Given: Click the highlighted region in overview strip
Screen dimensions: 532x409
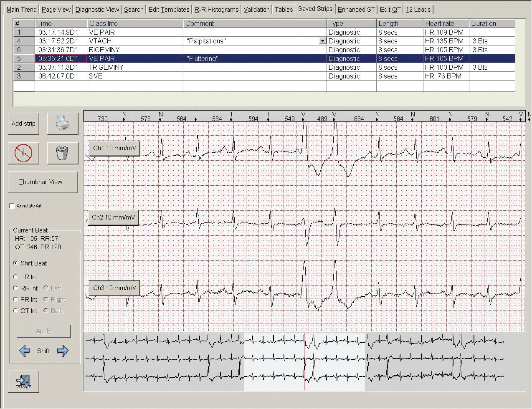Looking at the screenshot, I should 304,361.
